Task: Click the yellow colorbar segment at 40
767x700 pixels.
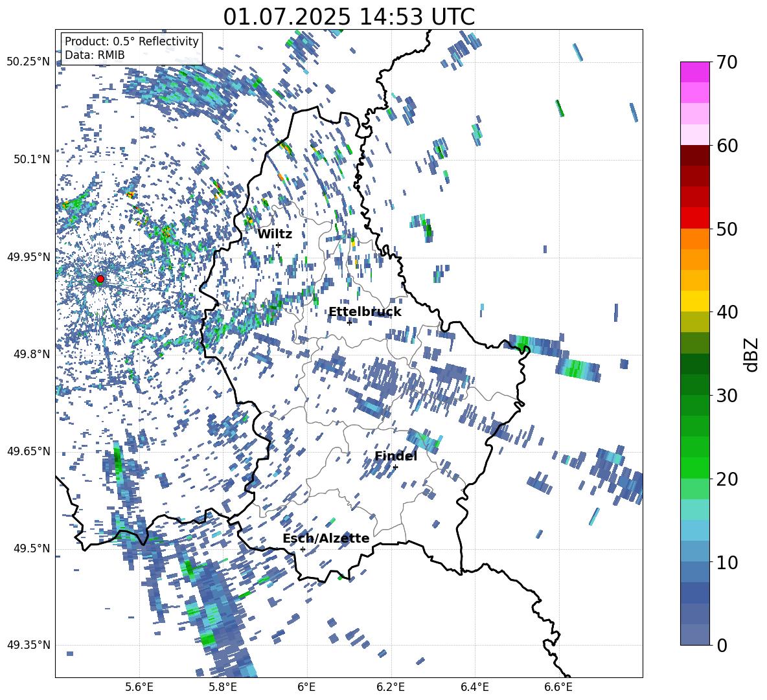Action: click(x=694, y=301)
